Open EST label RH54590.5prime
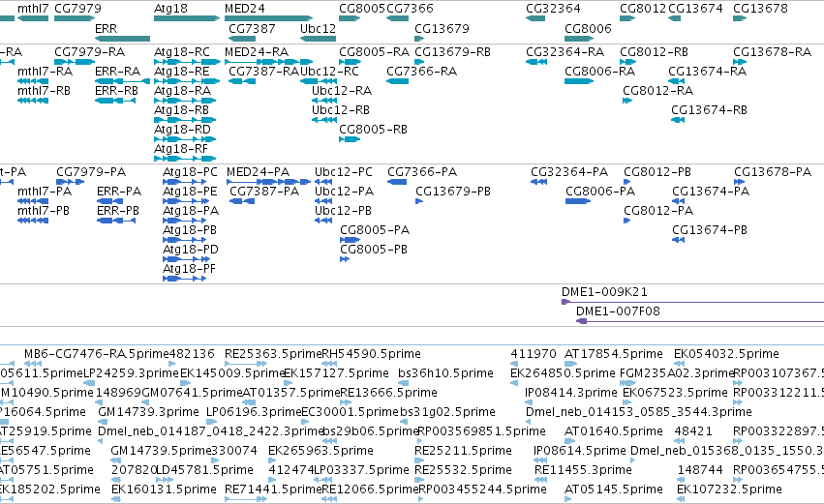Image resolution: width=824 pixels, height=504 pixels. (x=371, y=354)
